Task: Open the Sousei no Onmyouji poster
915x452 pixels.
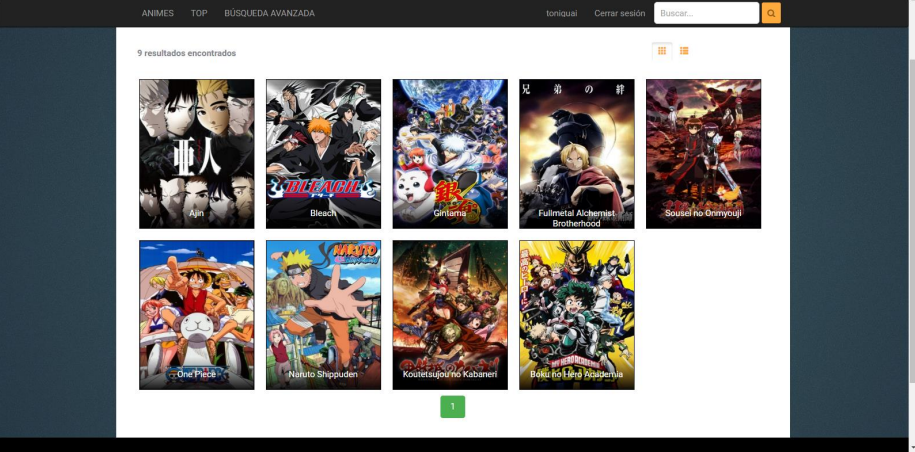Action: [703, 154]
